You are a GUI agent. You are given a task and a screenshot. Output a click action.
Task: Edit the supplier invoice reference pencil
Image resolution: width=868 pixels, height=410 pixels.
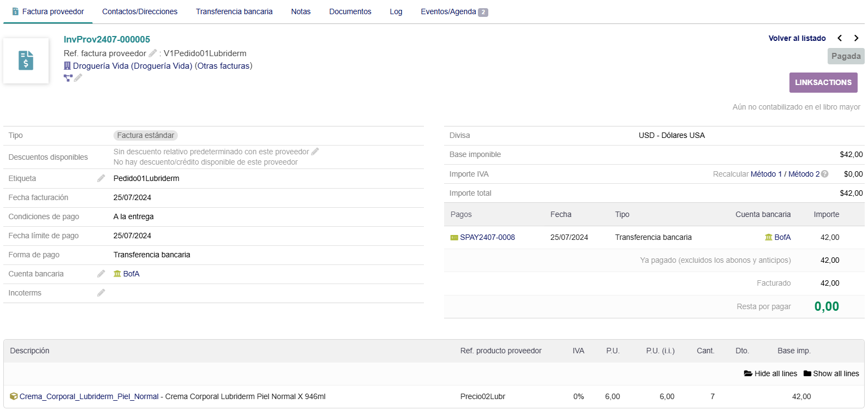[153, 53]
